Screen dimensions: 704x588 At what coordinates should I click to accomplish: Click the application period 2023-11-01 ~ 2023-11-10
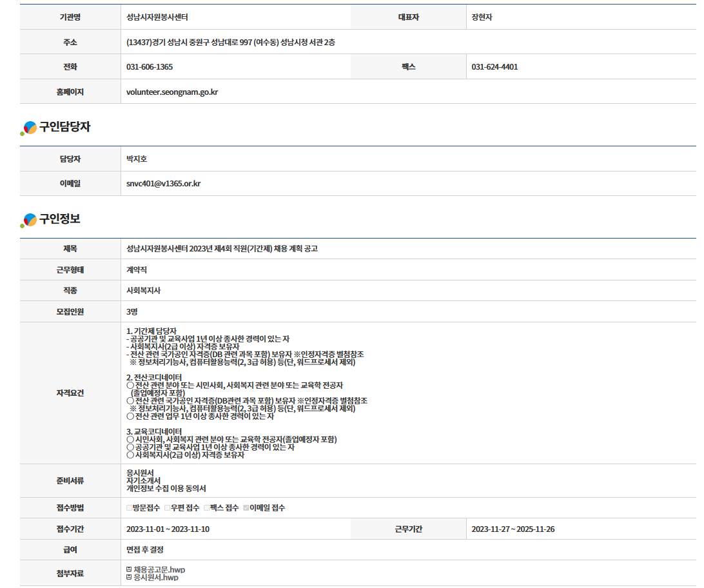point(168,529)
